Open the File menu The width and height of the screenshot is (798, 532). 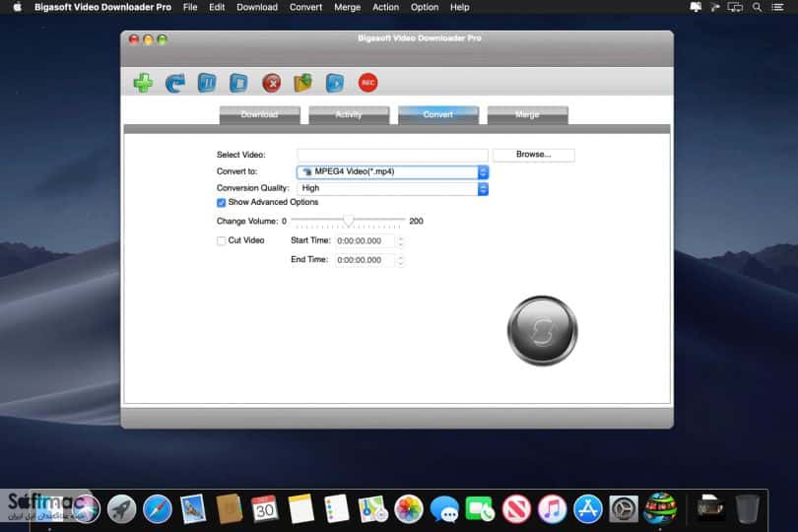point(190,7)
